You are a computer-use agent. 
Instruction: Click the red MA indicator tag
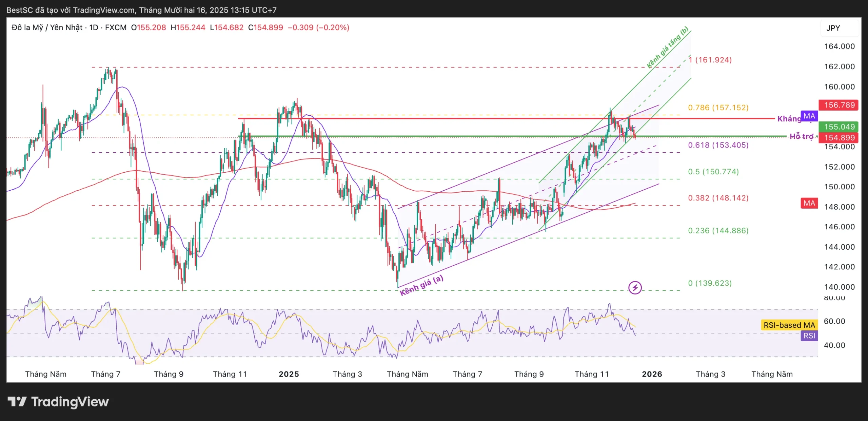[x=809, y=203]
